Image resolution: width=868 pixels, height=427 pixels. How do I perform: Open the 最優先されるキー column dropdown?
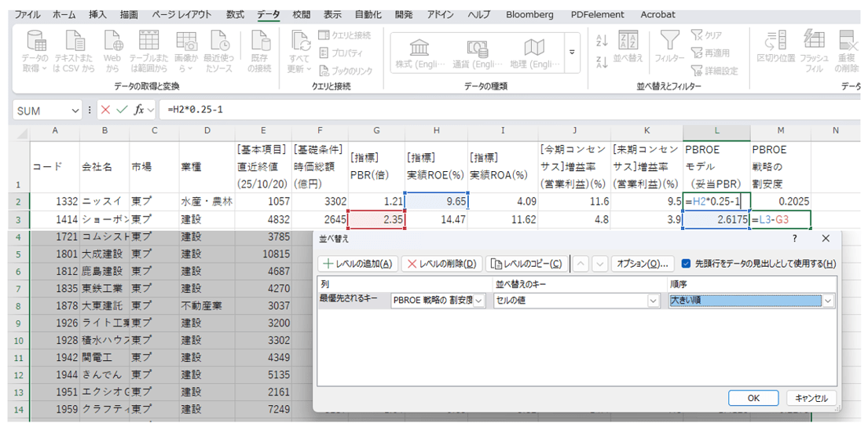[478, 301]
